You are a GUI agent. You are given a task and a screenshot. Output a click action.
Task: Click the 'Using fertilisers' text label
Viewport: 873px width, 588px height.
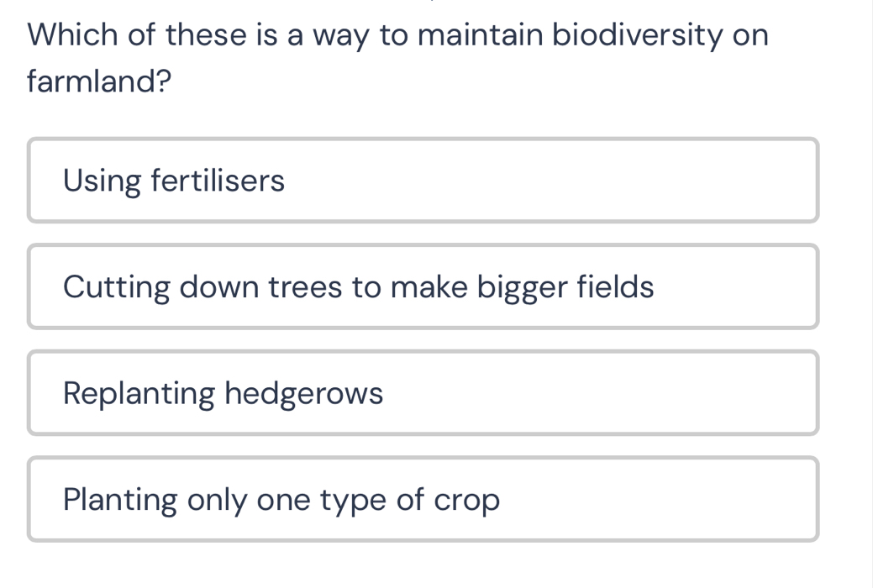(x=174, y=181)
